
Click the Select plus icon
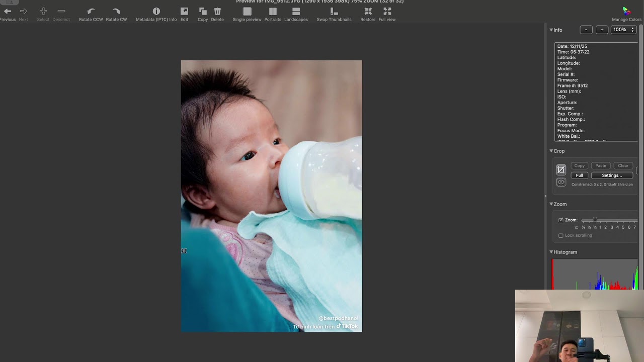coord(43,11)
